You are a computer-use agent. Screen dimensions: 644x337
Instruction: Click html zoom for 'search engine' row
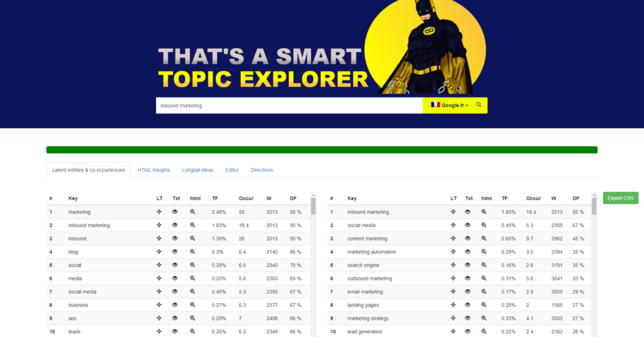484,265
